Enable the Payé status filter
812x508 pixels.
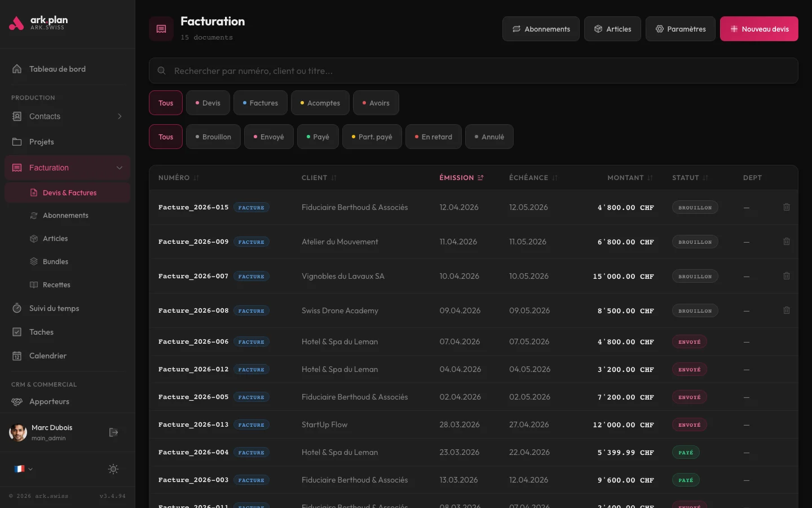pyautogui.click(x=317, y=137)
